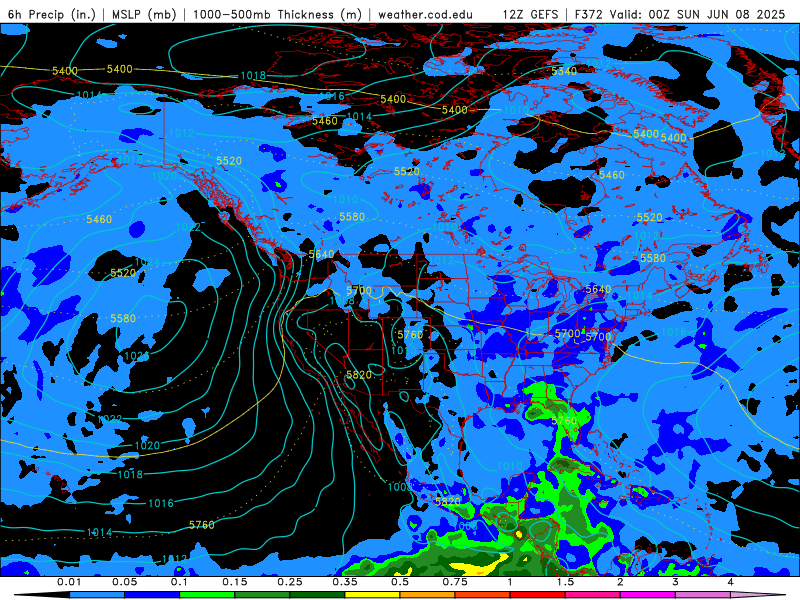The width and height of the screenshot is (800, 600).
Task: Select the '0.1' legend value
Action: point(179,582)
